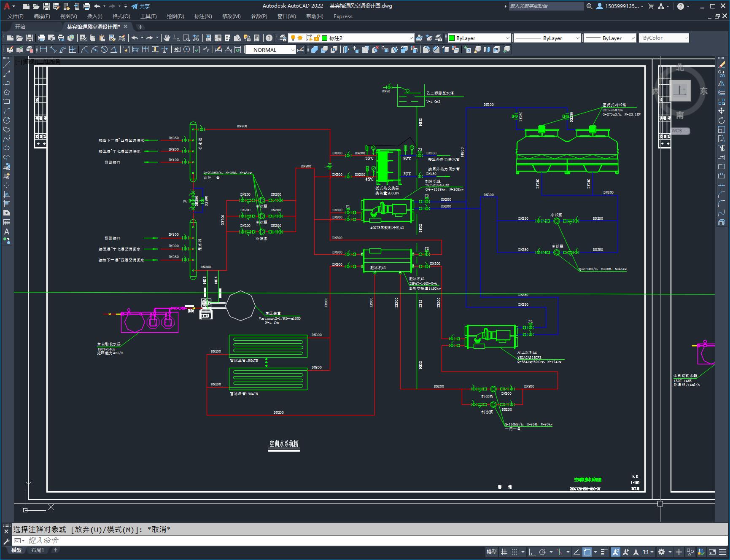
Task: Open the status bar Customization menu icon
Action: pos(723,552)
